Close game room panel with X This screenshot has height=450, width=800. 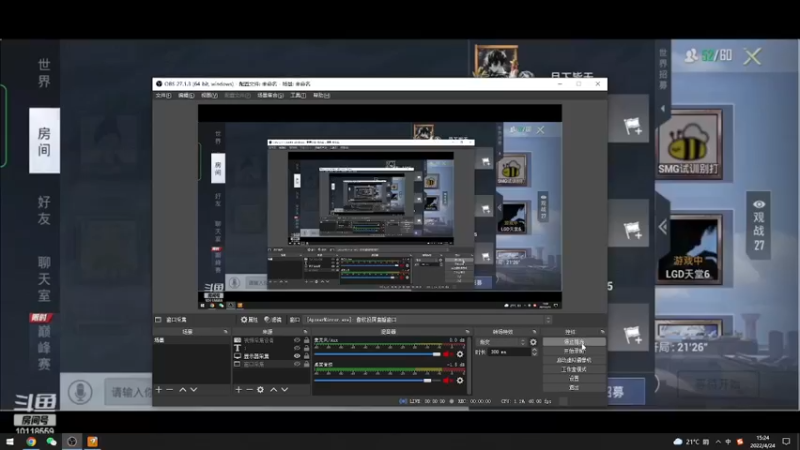coord(752,56)
